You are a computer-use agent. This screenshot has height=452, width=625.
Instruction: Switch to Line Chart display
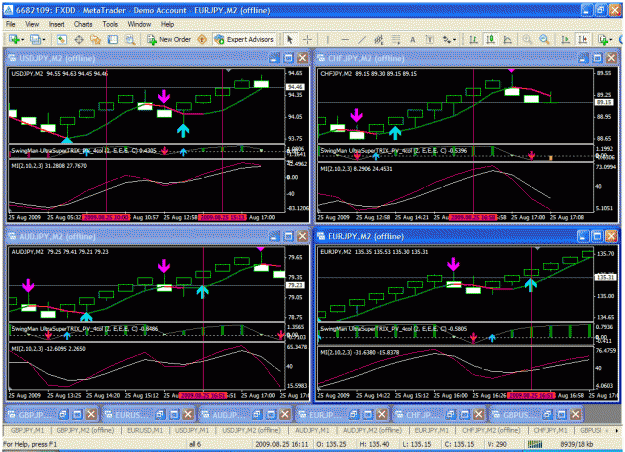(x=507, y=39)
